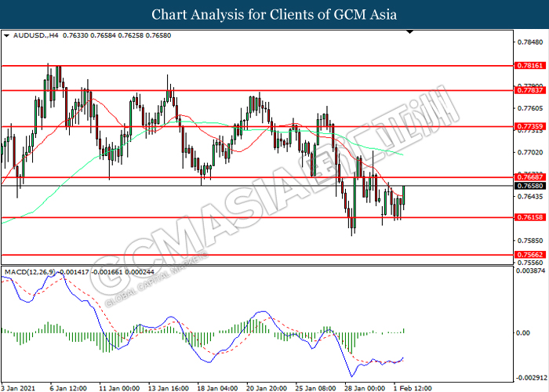Image resolution: width=549 pixels, height=392 pixels.
Task: Select the 0.76687 price level label
Action: [x=529, y=177]
